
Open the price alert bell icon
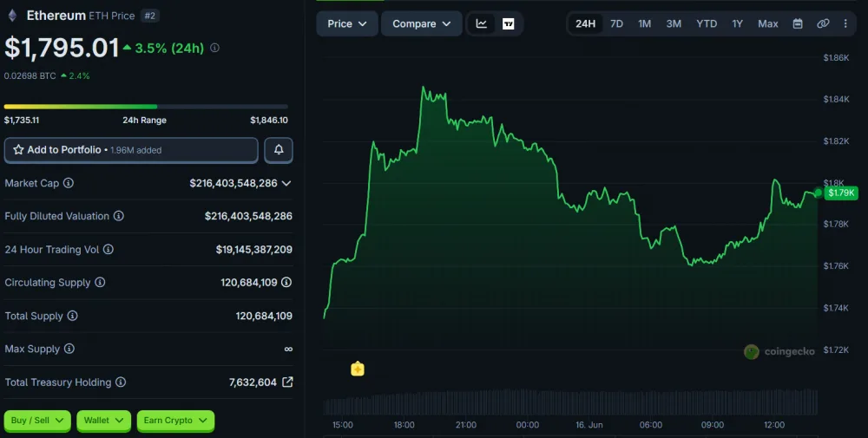(x=279, y=150)
